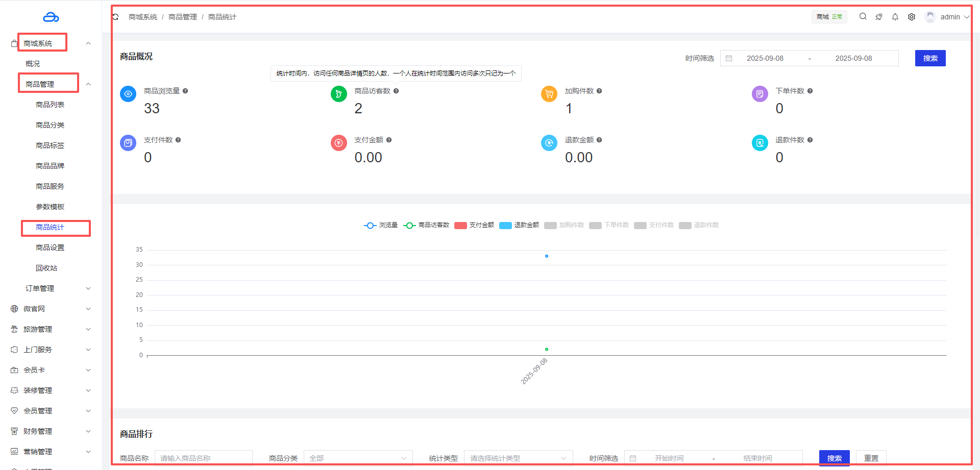
Task: Click the 搜索 button in 商品概况
Action: point(930,58)
